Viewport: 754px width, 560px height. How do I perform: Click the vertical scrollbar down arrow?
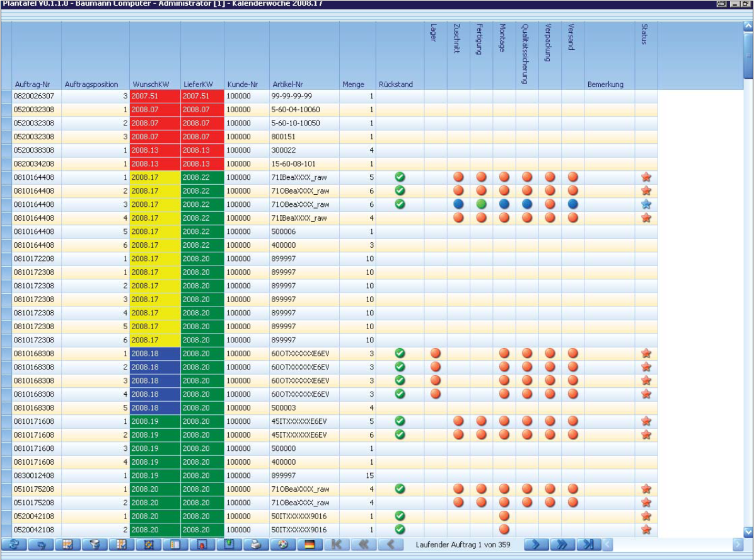point(748,532)
